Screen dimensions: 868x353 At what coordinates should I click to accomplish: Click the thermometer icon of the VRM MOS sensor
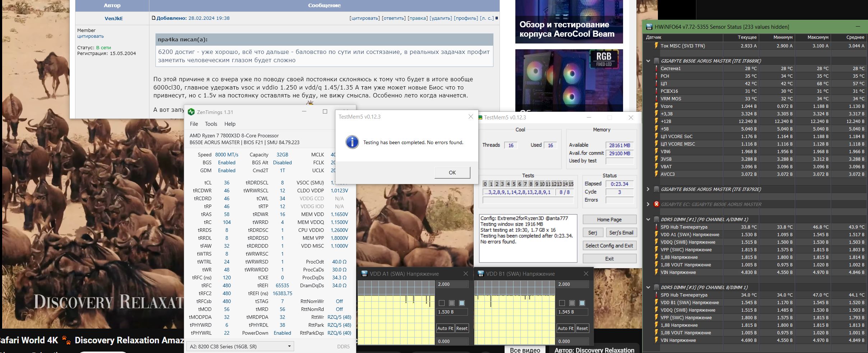coord(656,98)
